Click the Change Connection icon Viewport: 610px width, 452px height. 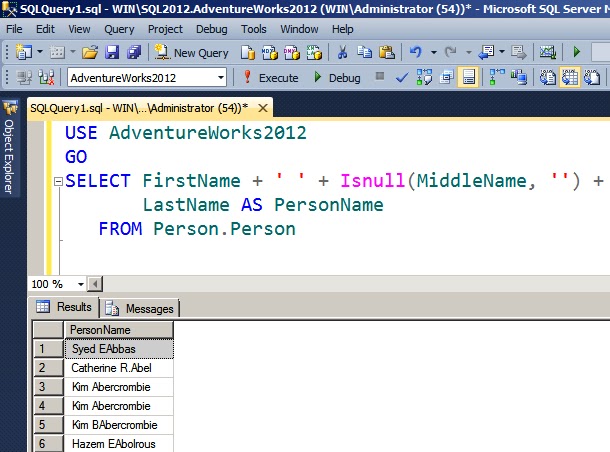[46, 77]
